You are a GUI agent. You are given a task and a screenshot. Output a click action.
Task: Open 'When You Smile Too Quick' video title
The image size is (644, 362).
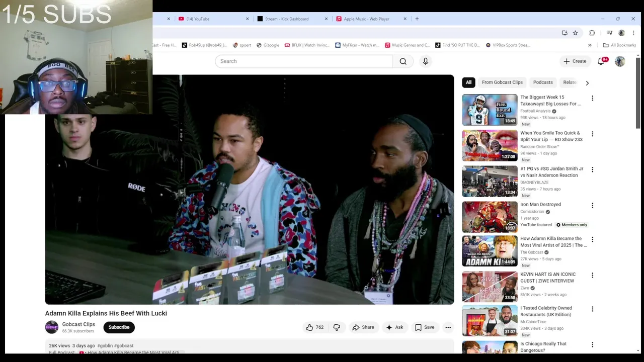click(x=551, y=136)
